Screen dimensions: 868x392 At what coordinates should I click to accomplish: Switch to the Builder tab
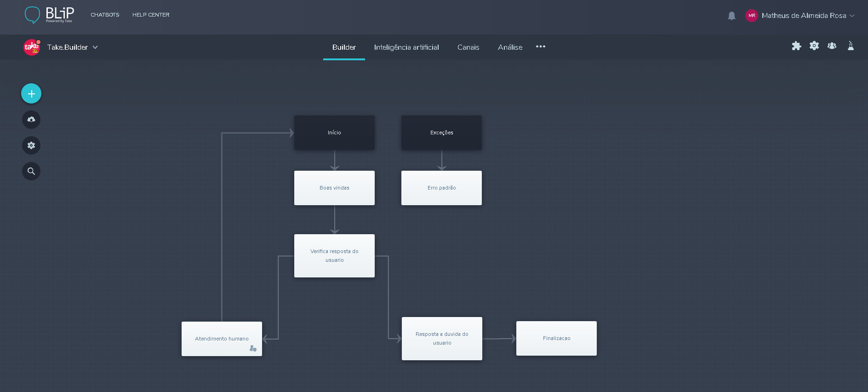point(344,47)
